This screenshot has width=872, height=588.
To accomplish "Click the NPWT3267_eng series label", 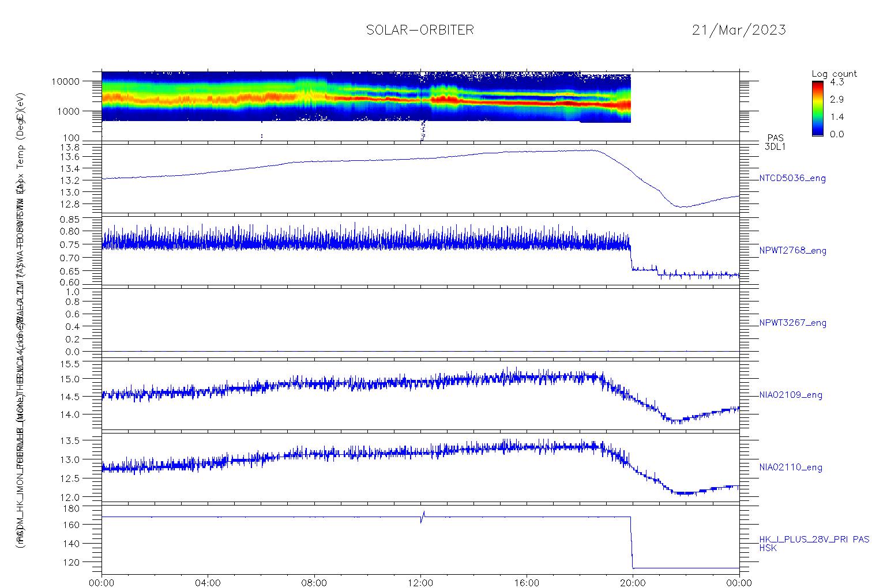I will (793, 323).
